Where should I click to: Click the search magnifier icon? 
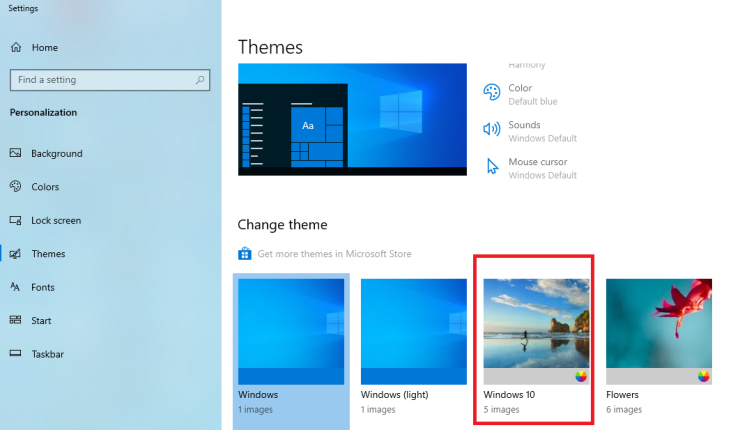pyautogui.click(x=200, y=80)
